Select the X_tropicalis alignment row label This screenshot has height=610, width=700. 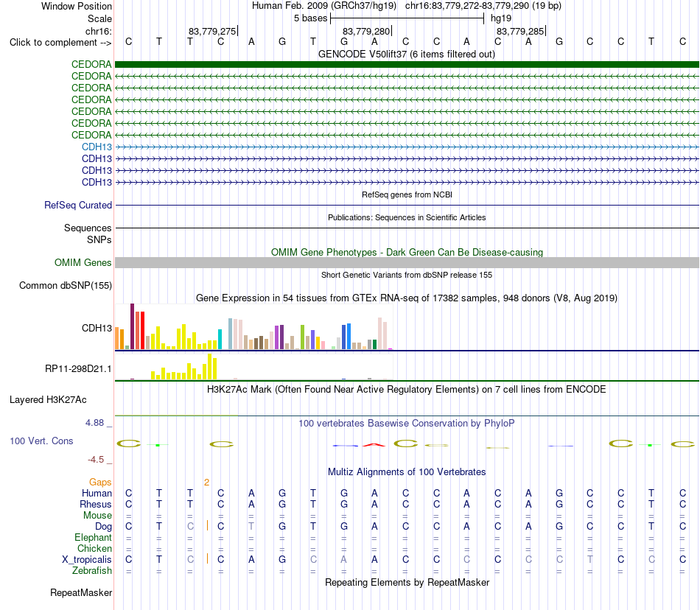87,560
